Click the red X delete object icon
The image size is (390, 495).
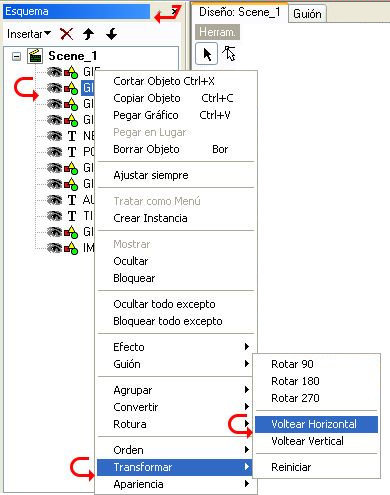[x=66, y=34]
